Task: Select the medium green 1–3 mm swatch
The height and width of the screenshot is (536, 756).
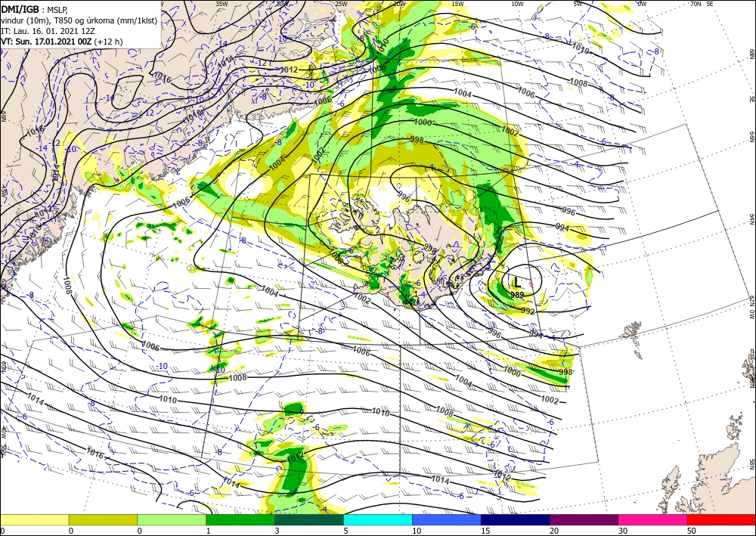Action: click(x=240, y=519)
